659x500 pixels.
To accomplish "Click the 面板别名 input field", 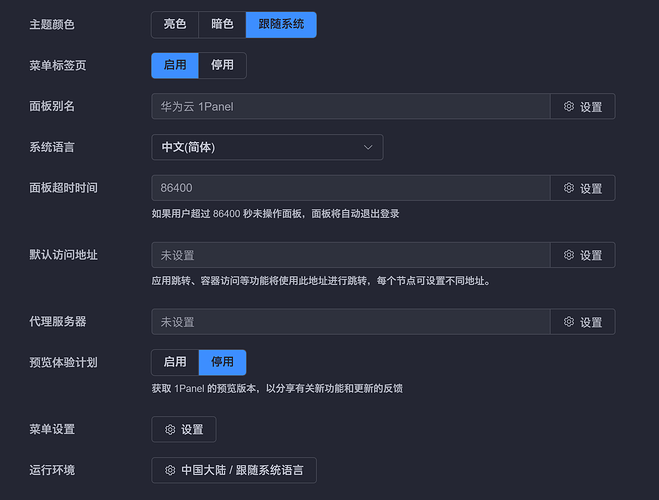I will point(351,106).
